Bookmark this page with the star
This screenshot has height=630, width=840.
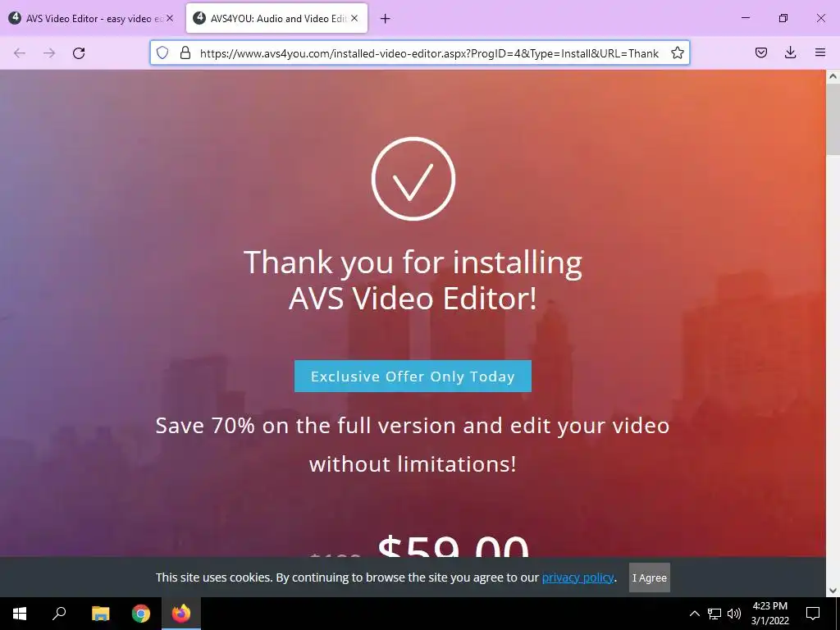[677, 53]
